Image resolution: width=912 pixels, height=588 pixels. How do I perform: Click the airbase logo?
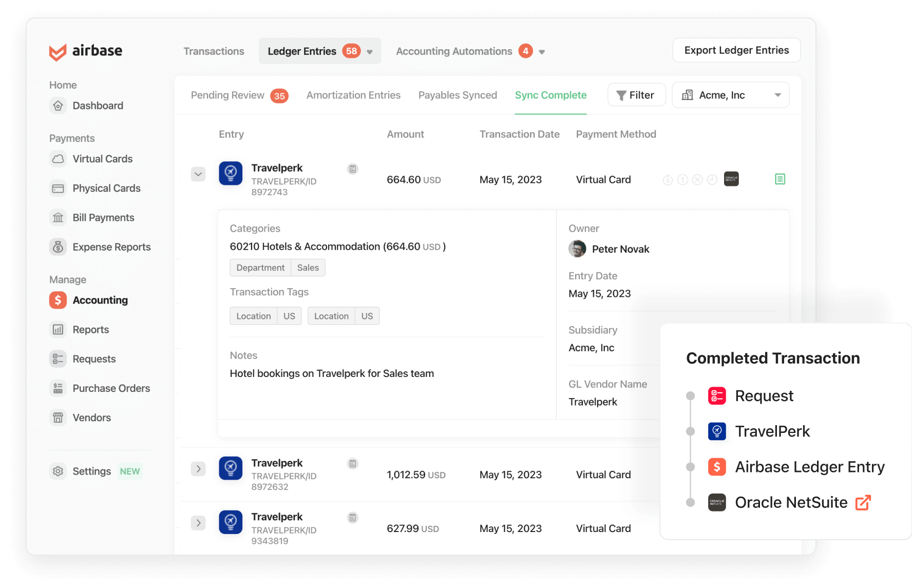[86, 51]
